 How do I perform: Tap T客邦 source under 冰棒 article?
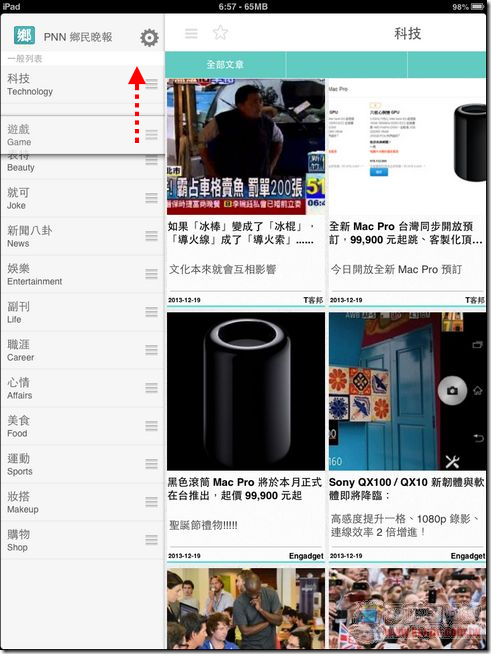(x=313, y=300)
